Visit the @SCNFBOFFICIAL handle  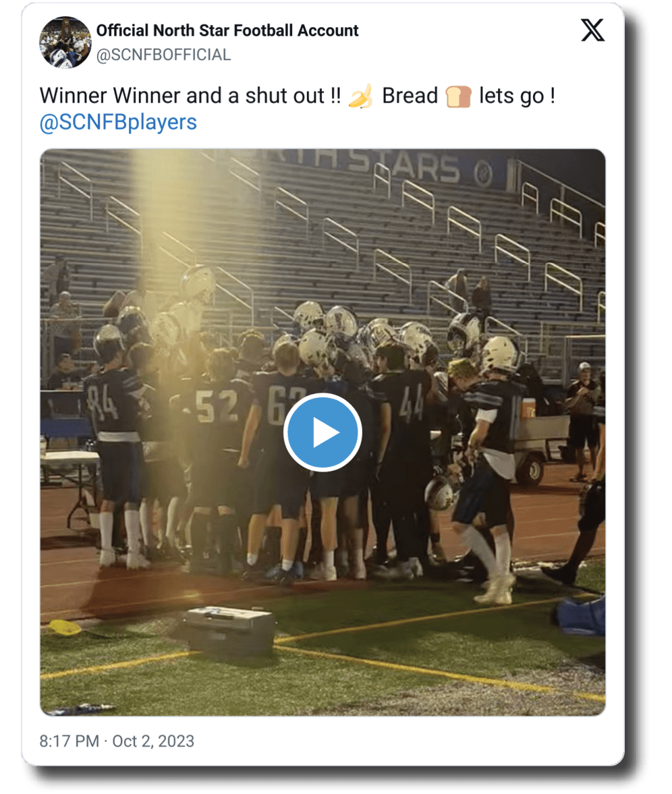click(x=163, y=55)
